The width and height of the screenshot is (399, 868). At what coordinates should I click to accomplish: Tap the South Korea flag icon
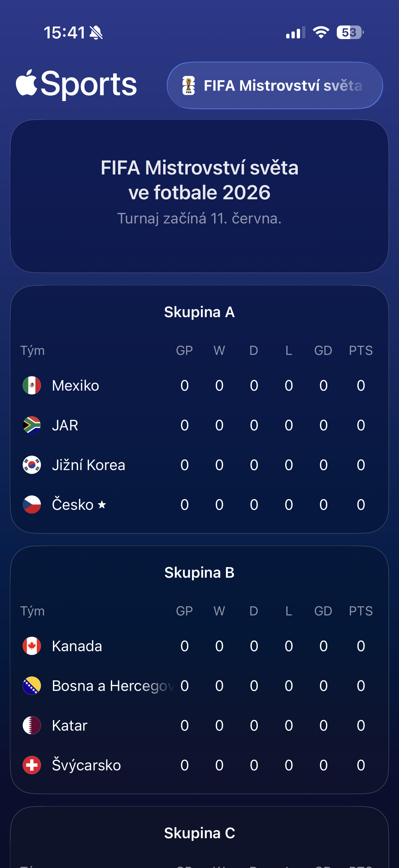(32, 465)
